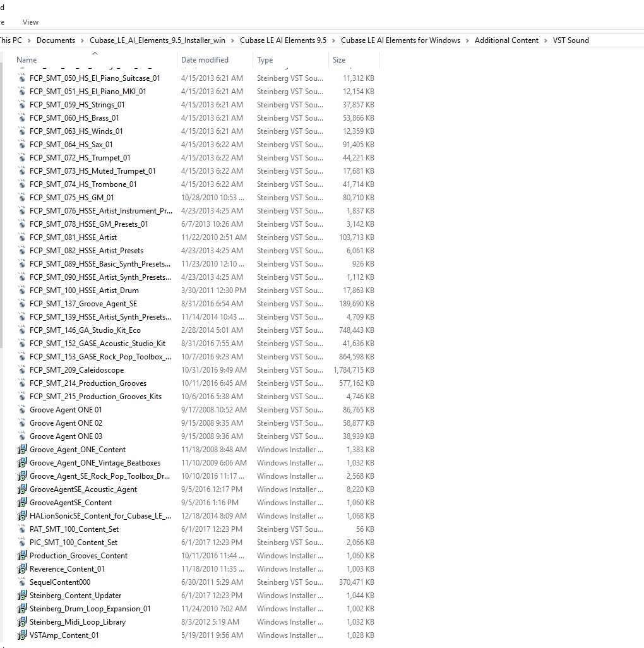644x648 pixels.
Task: Click the 864,598 KB size value
Action: pyautogui.click(x=357, y=357)
